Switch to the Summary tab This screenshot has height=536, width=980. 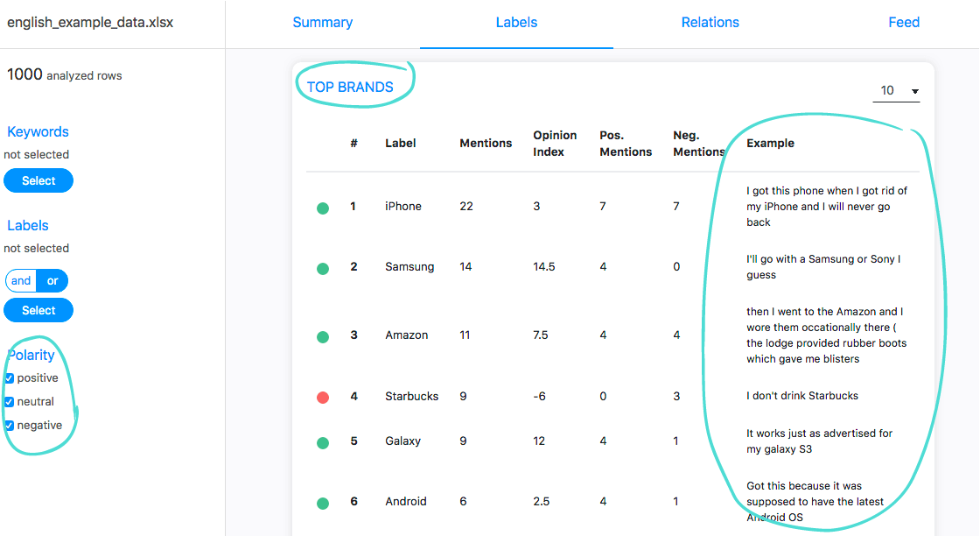click(x=323, y=23)
